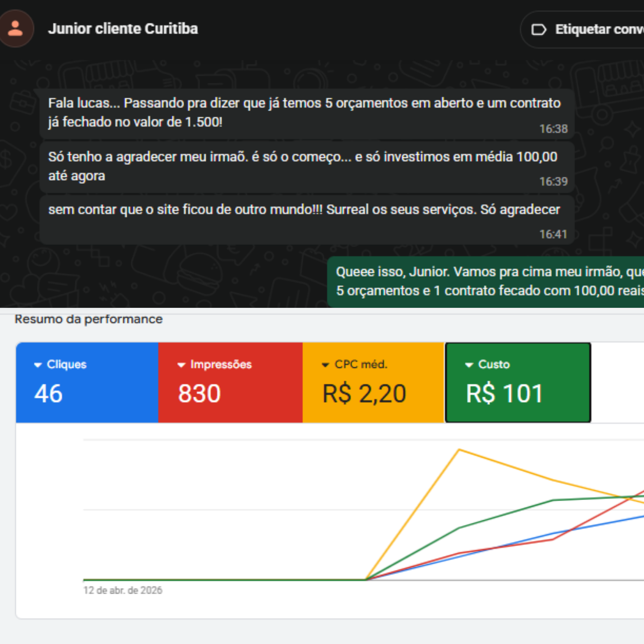The height and width of the screenshot is (644, 644).
Task: Click the yellow CPC line peak on chart
Action: click(x=459, y=450)
